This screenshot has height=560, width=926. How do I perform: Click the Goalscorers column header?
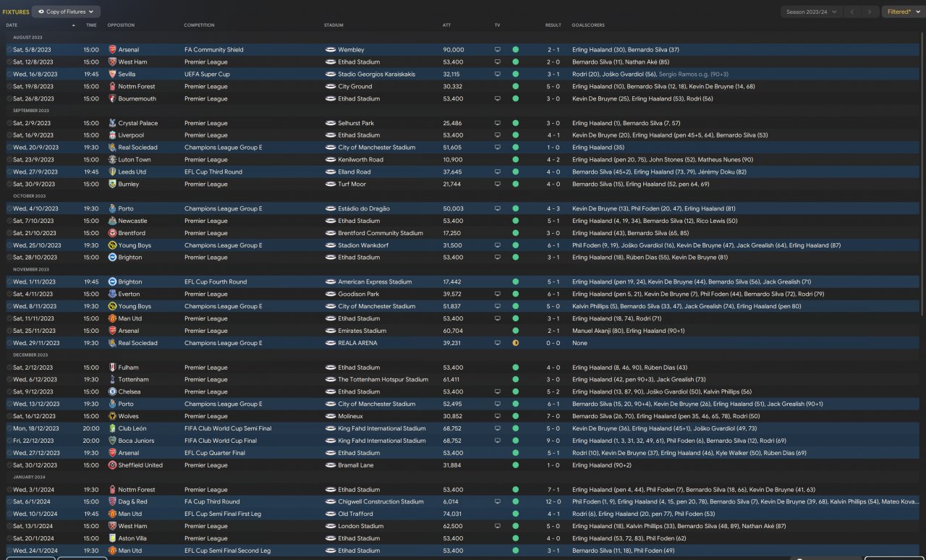pos(587,25)
